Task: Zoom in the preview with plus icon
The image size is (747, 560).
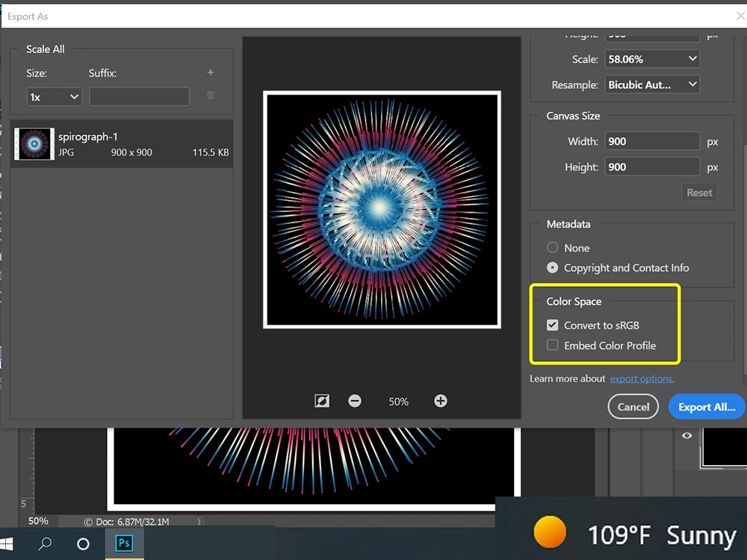Action: point(441,401)
